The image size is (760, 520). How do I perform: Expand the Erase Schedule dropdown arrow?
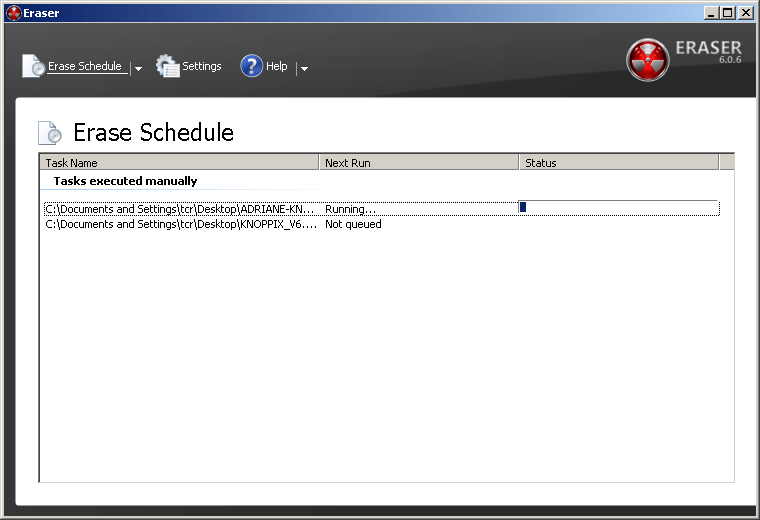[139, 68]
